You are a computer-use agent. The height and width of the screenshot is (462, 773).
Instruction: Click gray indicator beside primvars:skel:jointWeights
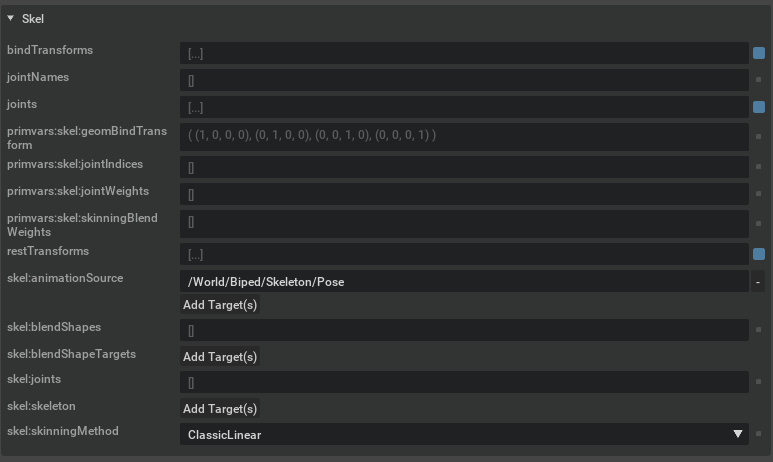click(759, 194)
